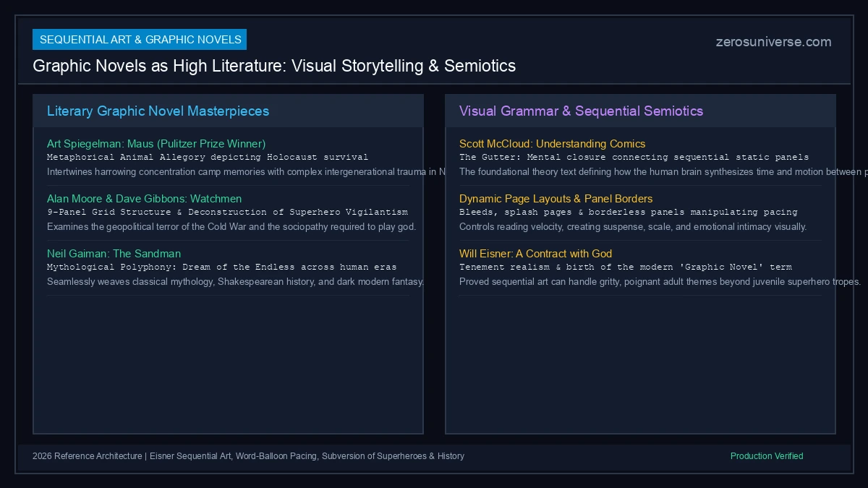Viewport: 868px width, 488px height.
Task: Click the Metaphorical Animal Allegory subtitle line
Action: click(208, 157)
